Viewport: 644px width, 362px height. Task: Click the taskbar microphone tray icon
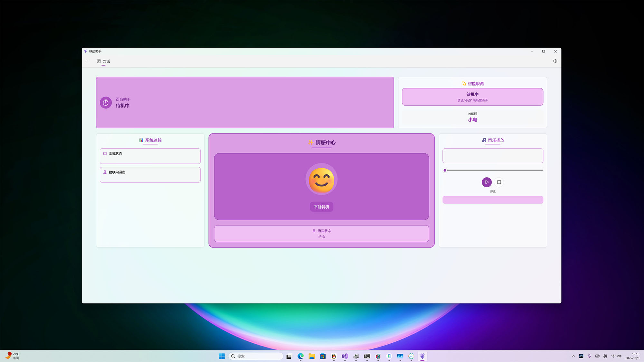pyautogui.click(x=589, y=356)
